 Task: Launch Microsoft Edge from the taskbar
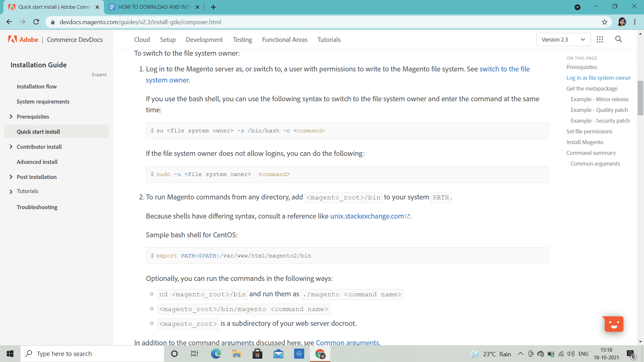click(216, 354)
